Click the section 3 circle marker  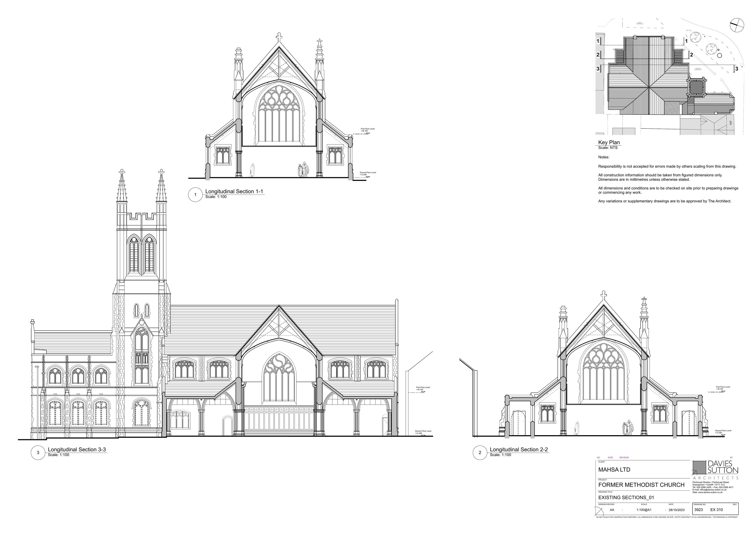[38, 453]
